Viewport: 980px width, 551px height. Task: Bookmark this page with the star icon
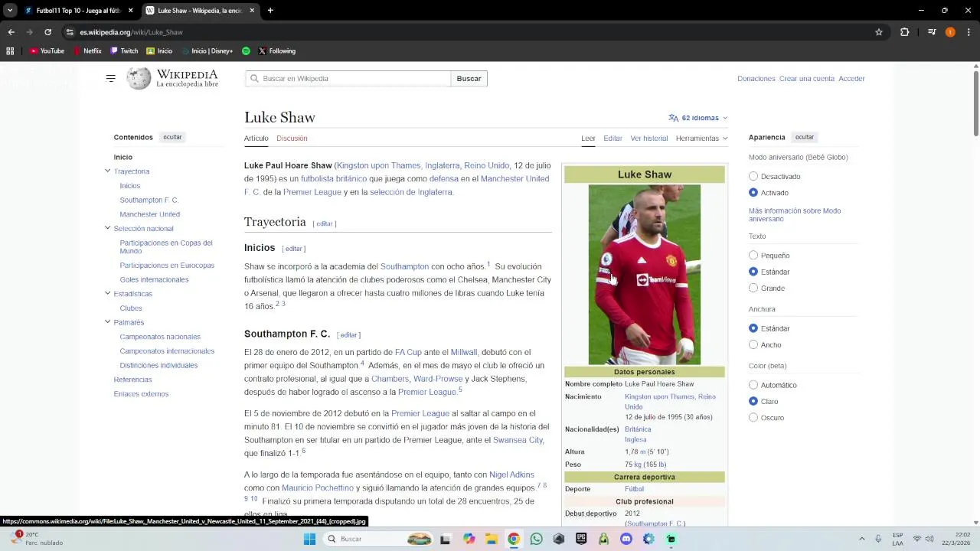pyautogui.click(x=879, y=32)
